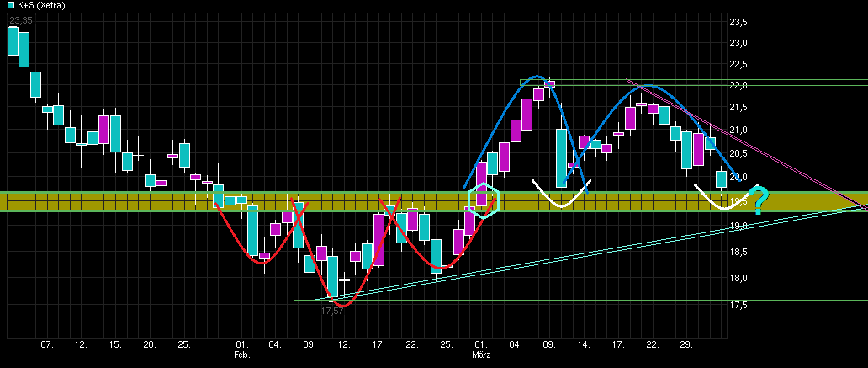Select the 17,5 price axis label
The height and width of the screenshot is (368, 868).
pyautogui.click(x=738, y=306)
